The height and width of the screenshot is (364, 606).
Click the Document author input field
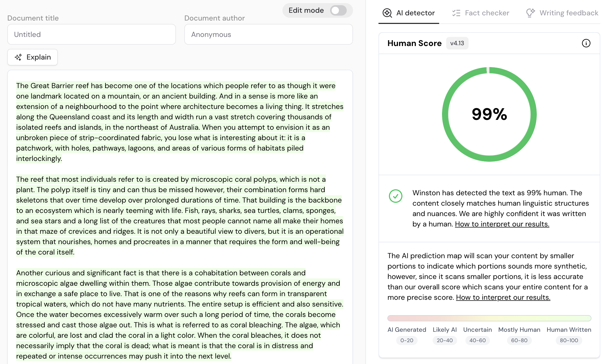[x=268, y=35]
